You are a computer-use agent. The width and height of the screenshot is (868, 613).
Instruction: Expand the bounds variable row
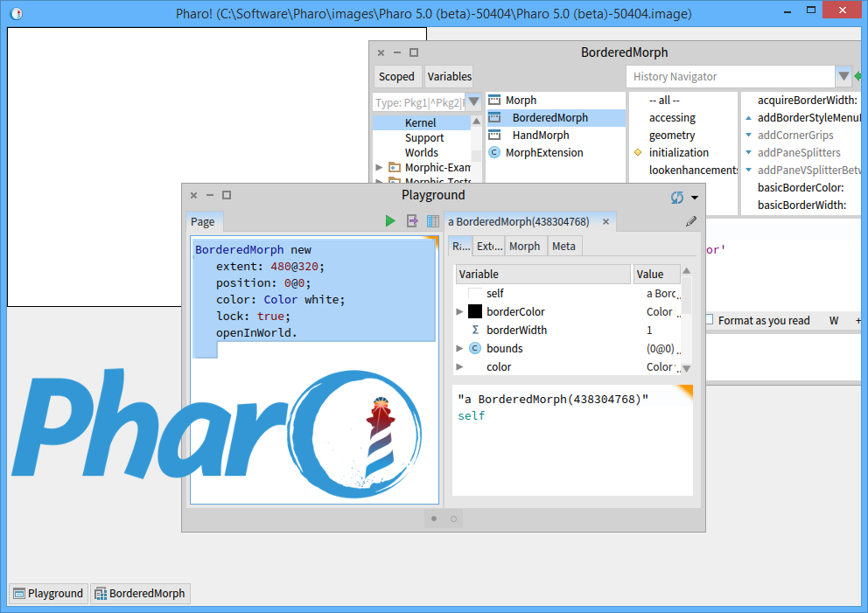click(459, 348)
